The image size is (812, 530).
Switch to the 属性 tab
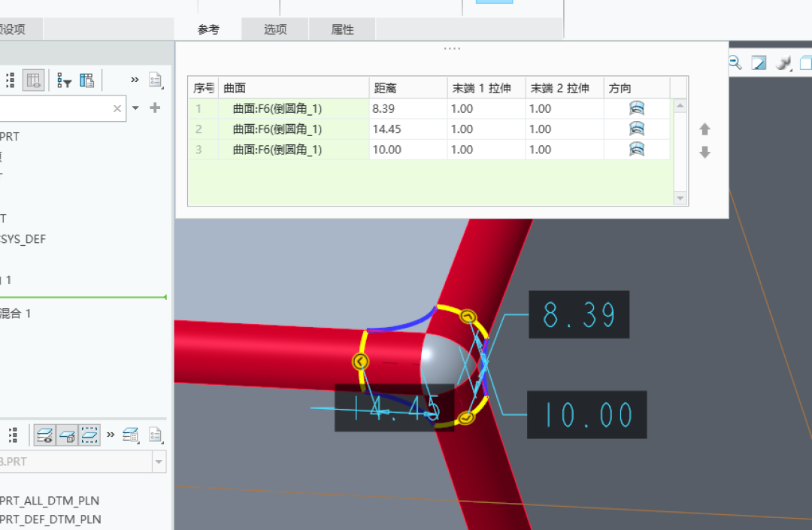click(342, 29)
